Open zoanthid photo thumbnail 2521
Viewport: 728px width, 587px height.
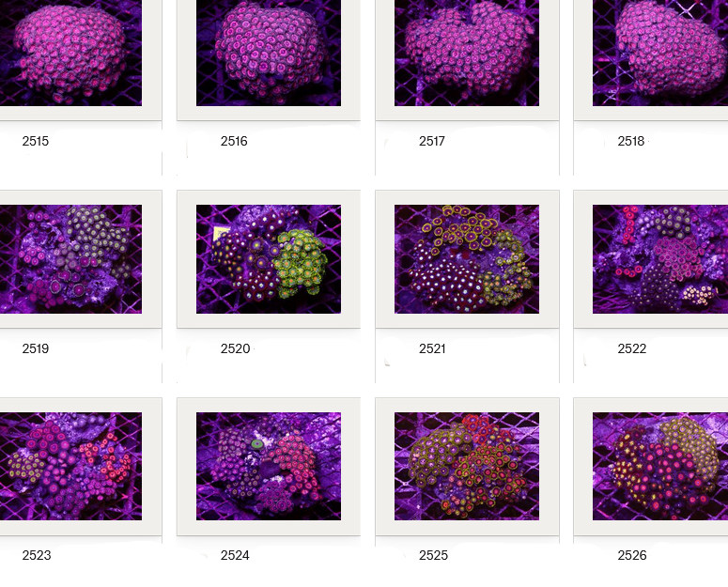click(467, 259)
